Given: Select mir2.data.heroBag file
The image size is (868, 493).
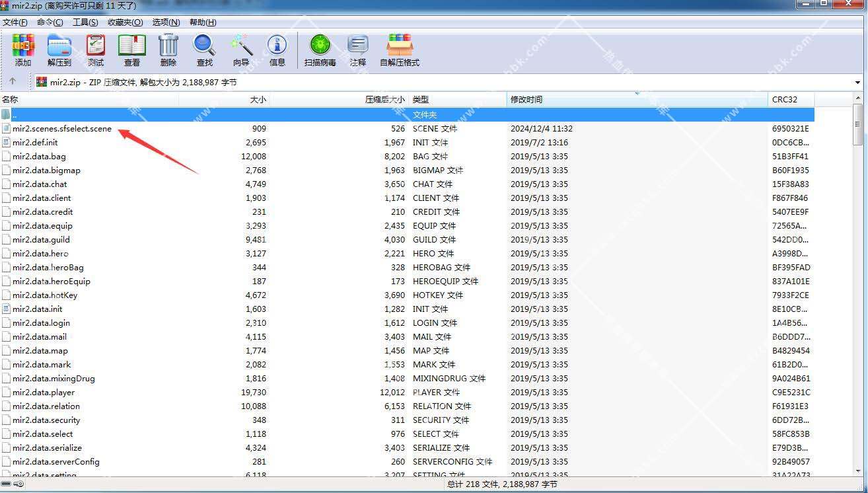Looking at the screenshot, I should (48, 267).
